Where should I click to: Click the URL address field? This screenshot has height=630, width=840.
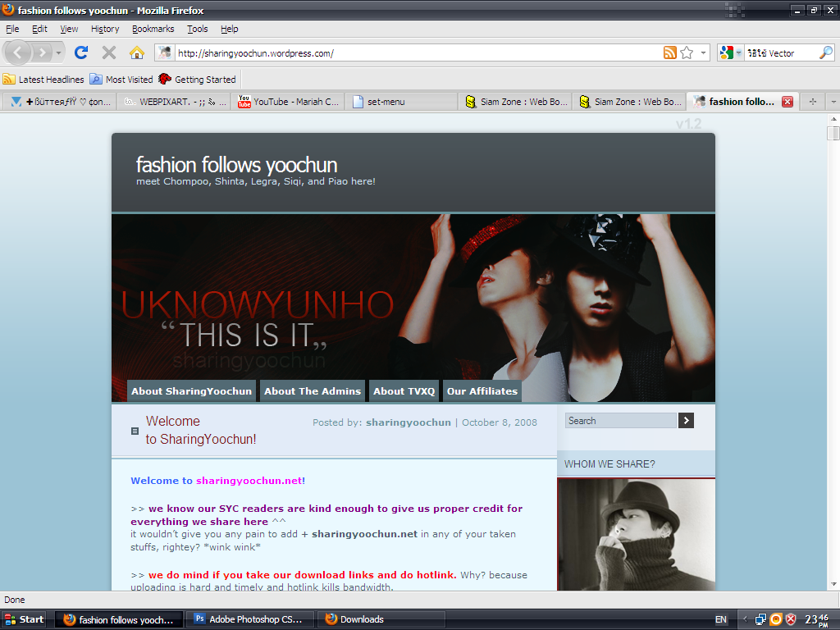pos(418,53)
